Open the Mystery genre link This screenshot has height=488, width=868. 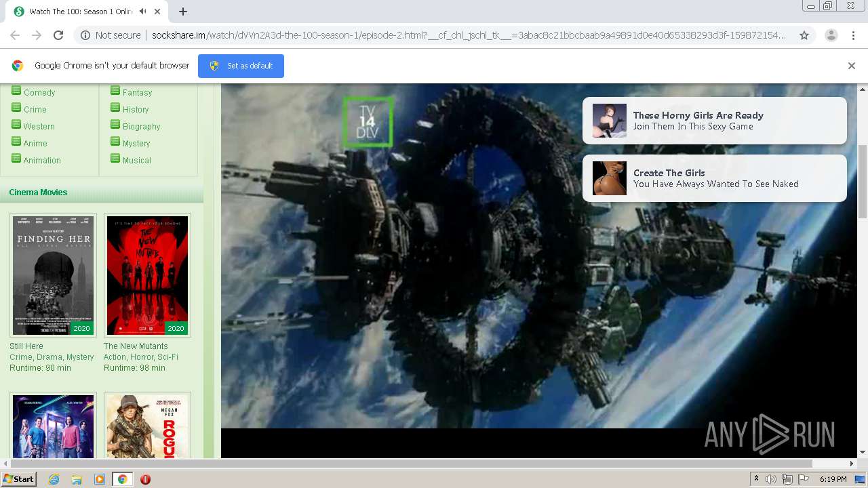[136, 144]
